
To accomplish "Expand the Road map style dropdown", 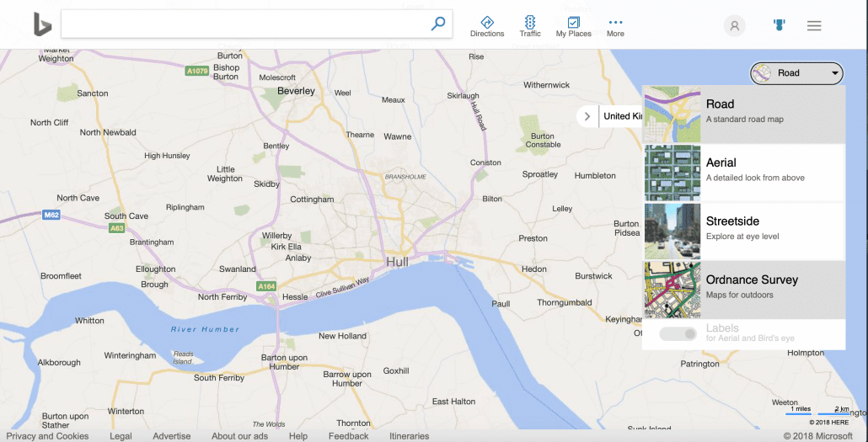I will tap(796, 73).
